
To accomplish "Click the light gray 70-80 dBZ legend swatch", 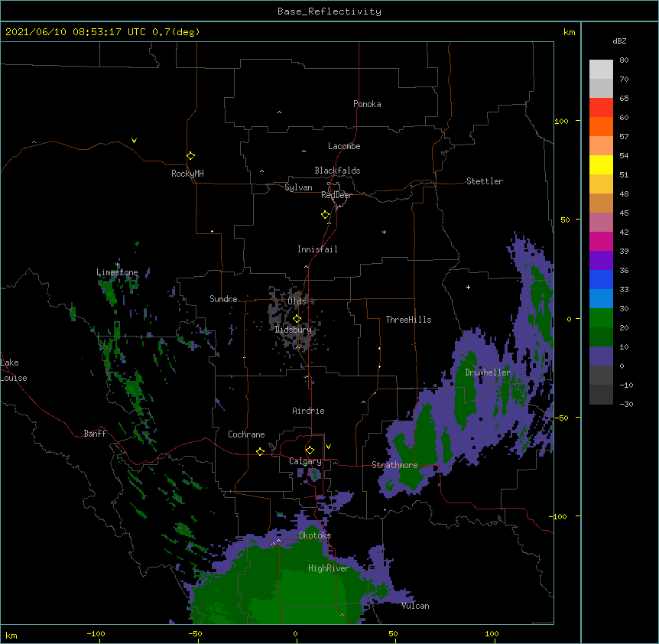I will 601,70.
